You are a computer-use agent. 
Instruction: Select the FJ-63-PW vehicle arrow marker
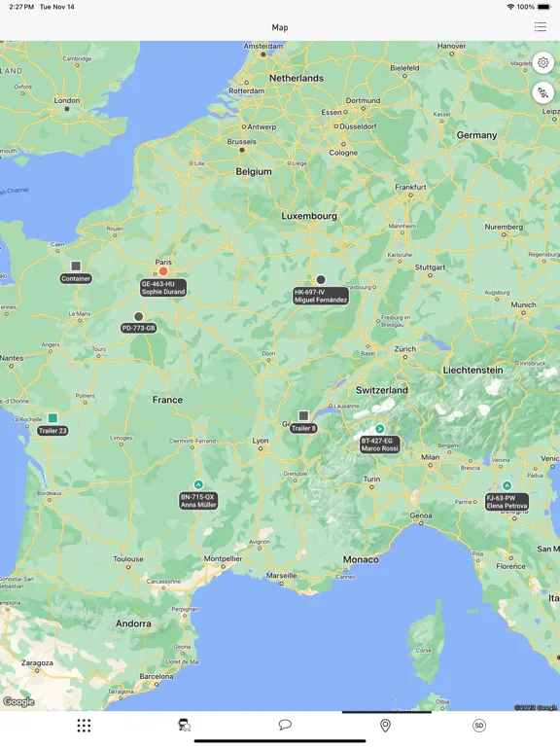click(x=507, y=485)
